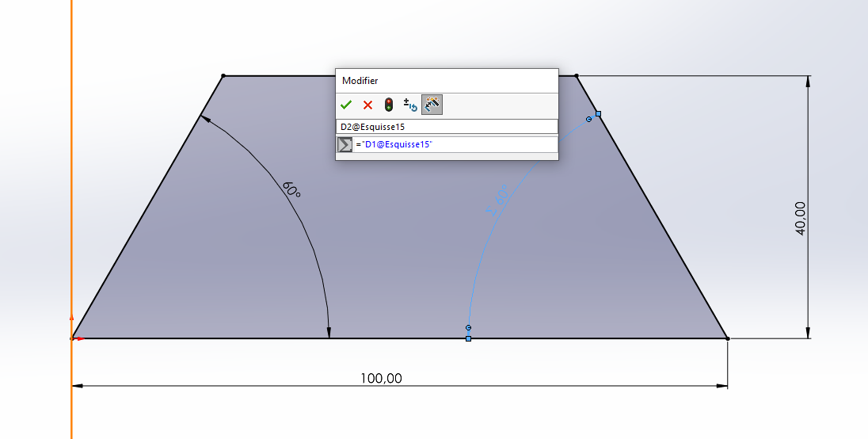Click the top-left vertex of the trapezoid
This screenshot has height=439, width=868.
223,76
